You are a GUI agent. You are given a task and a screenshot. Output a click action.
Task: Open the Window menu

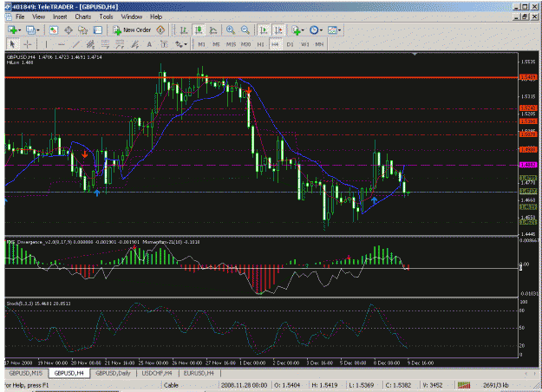[132, 16]
